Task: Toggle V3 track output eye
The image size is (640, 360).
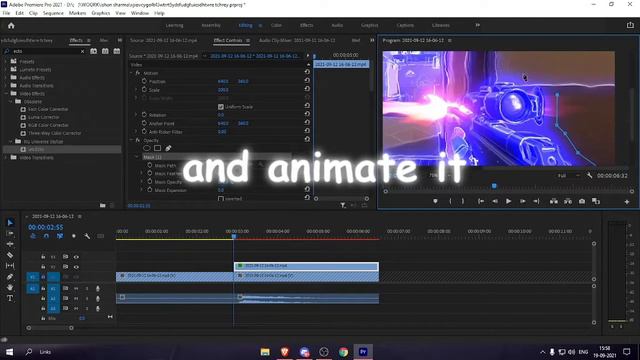Action: click(76, 257)
